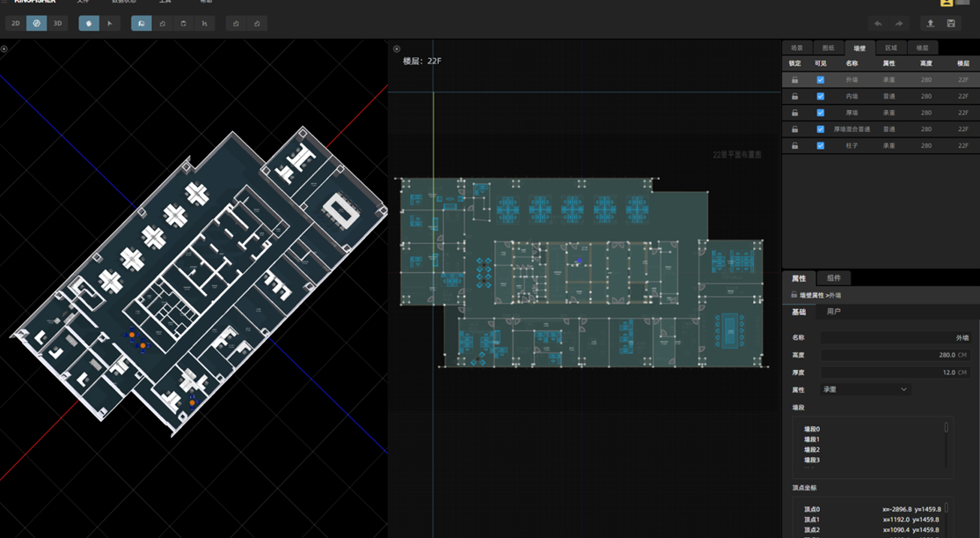Click the 高度 field showing 280.0
980x538 pixels.
pos(896,355)
